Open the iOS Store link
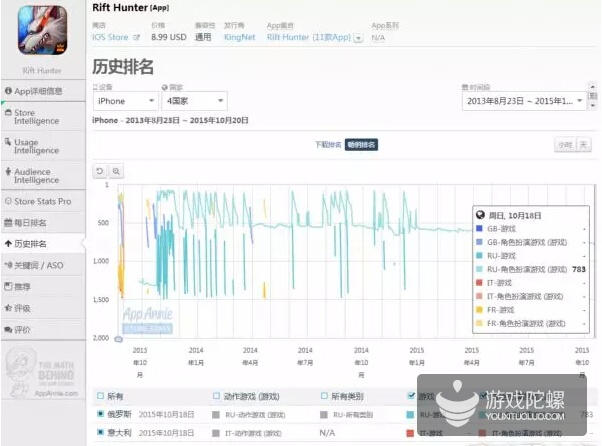 pos(110,37)
